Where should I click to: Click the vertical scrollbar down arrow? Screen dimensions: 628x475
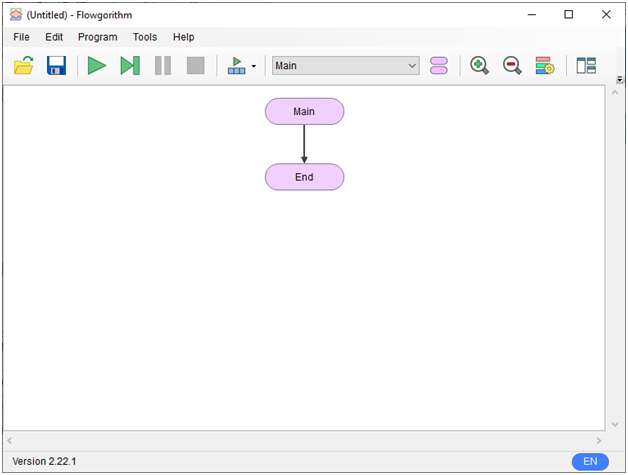click(615, 425)
